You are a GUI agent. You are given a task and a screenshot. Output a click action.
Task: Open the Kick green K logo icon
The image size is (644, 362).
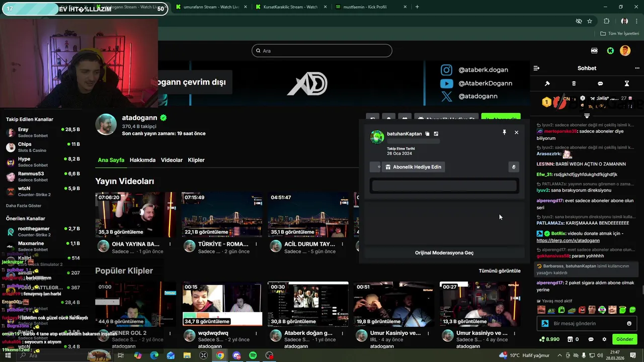pos(610,51)
